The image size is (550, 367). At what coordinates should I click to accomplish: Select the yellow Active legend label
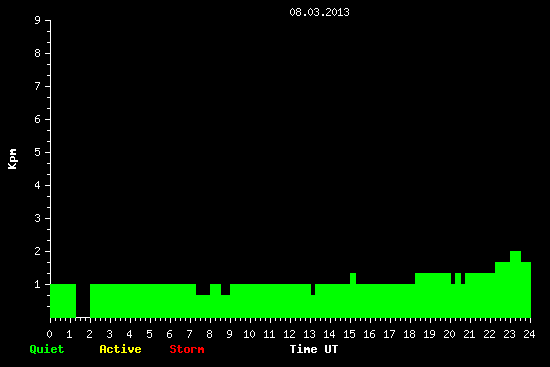click(x=120, y=349)
